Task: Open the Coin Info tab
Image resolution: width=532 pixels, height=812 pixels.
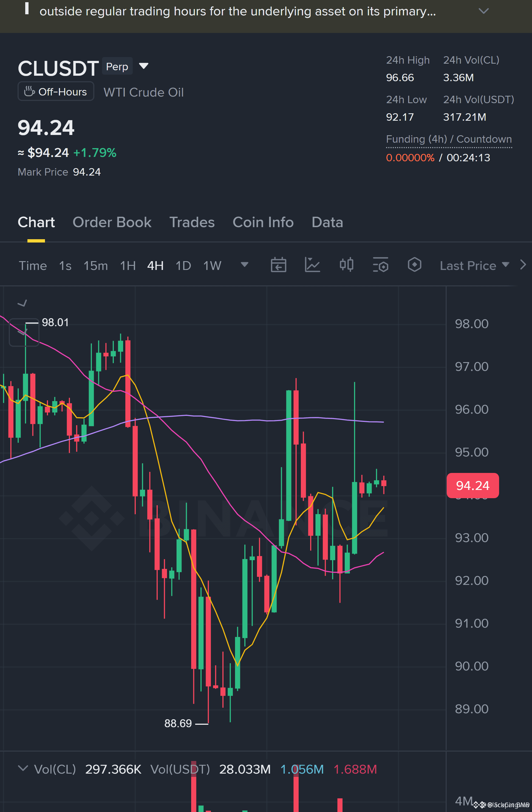Action: 263,222
